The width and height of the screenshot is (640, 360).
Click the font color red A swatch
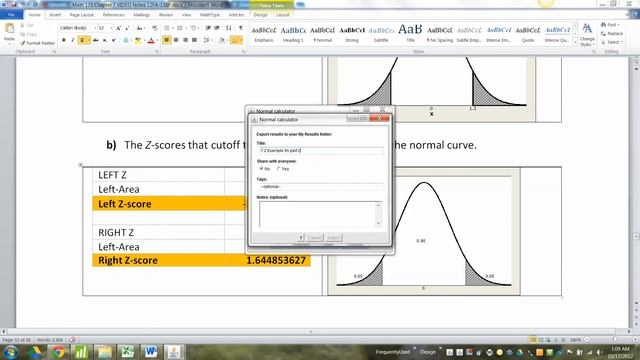pos(151,40)
